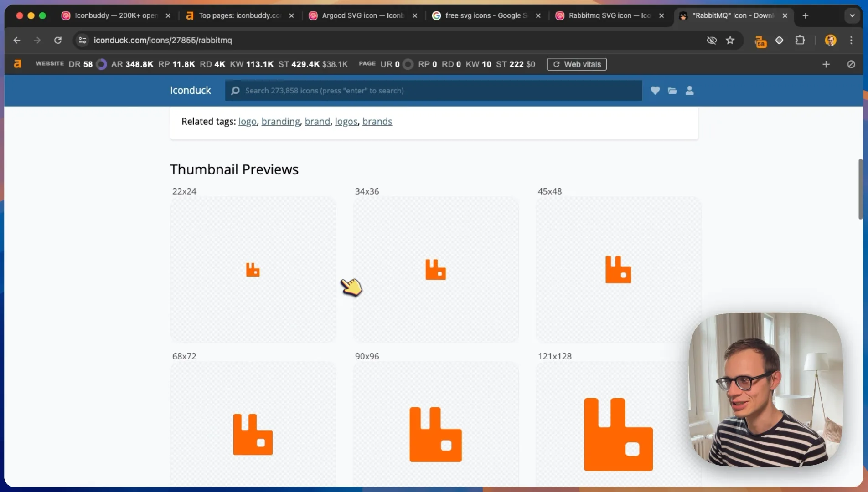Follow the logos related tag link

pyautogui.click(x=346, y=121)
